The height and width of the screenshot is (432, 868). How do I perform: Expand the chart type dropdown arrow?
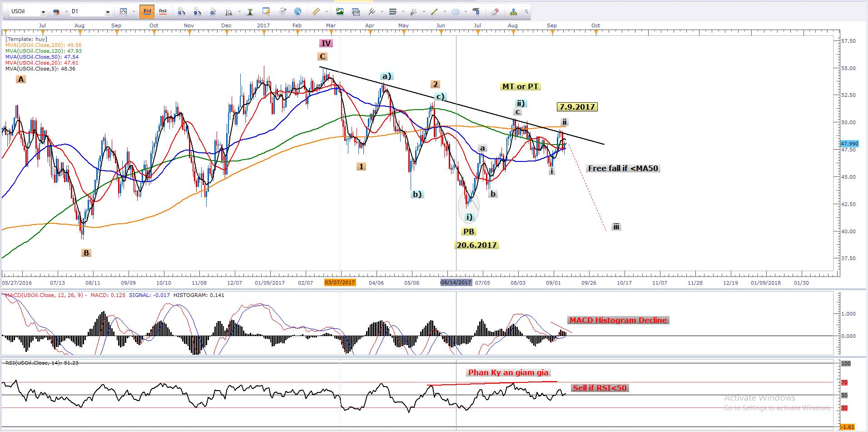click(134, 12)
